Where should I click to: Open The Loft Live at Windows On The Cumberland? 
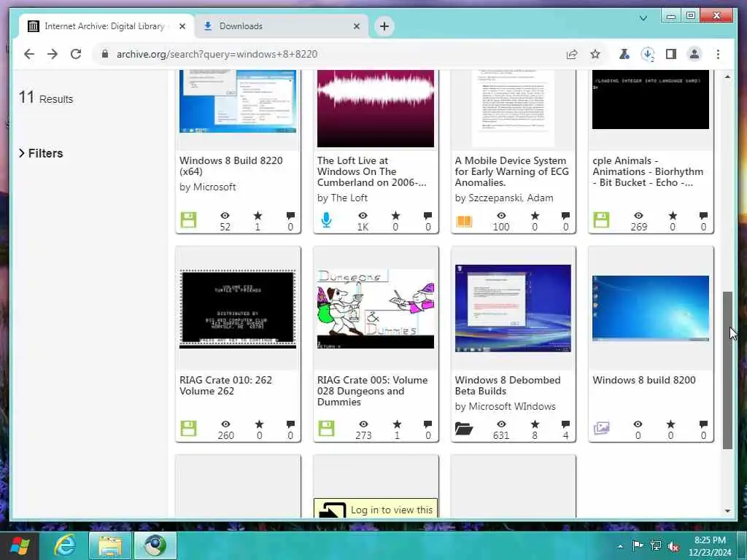tap(371, 171)
